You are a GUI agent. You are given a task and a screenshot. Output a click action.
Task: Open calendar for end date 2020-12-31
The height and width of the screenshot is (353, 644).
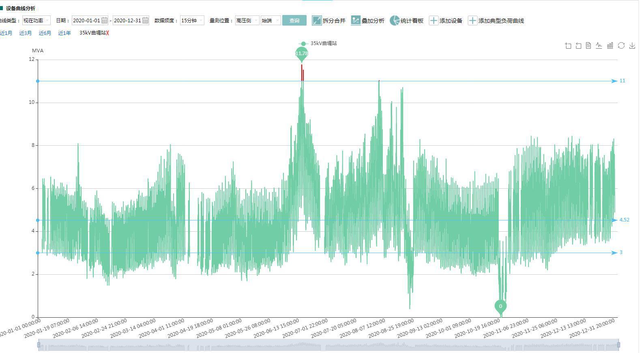pos(145,20)
